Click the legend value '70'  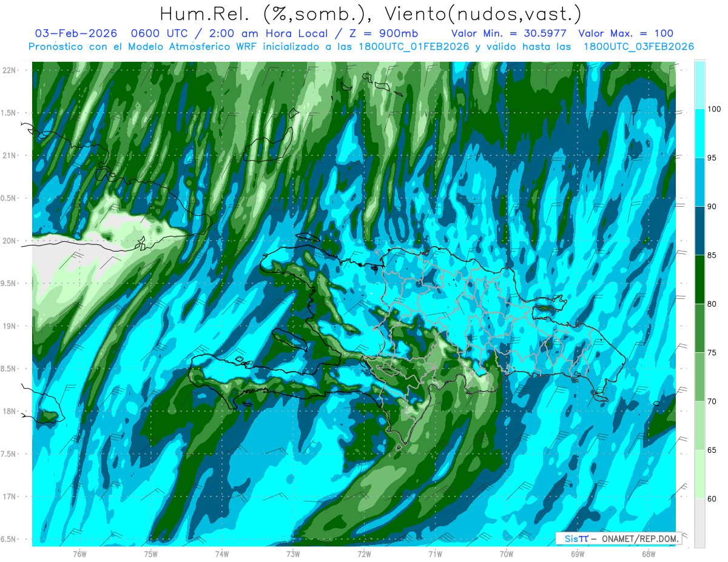click(x=713, y=401)
